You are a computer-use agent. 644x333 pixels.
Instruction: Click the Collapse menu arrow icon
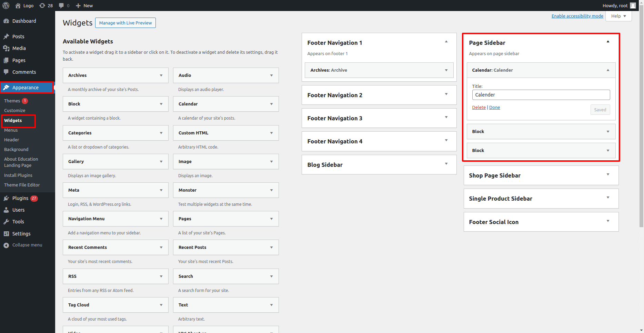coord(6,245)
